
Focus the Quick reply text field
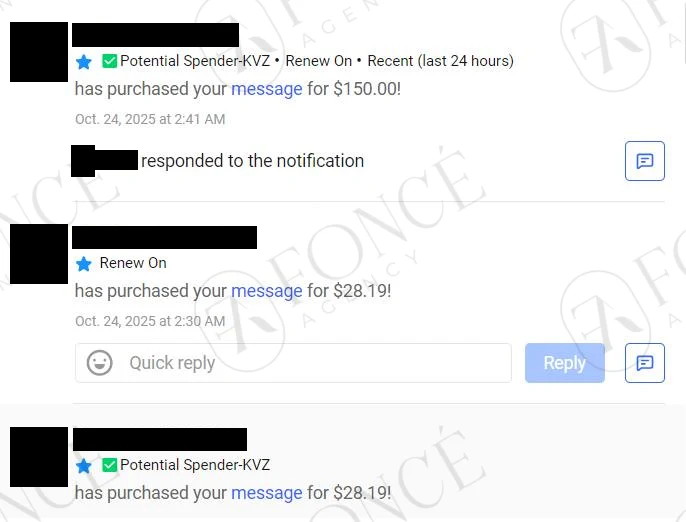point(293,363)
